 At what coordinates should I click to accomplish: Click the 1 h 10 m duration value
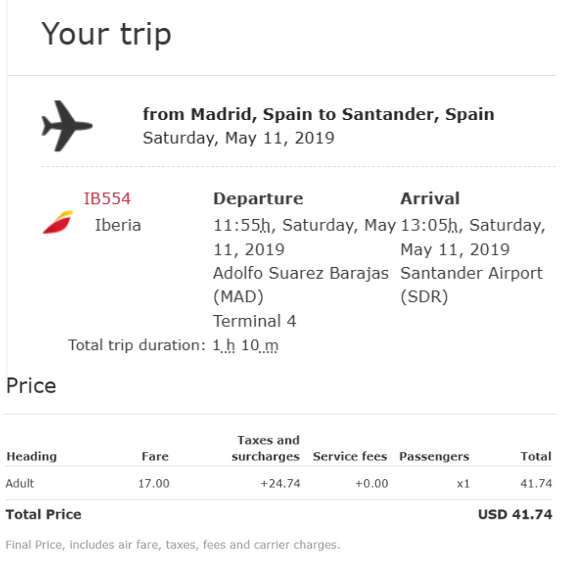(x=245, y=346)
